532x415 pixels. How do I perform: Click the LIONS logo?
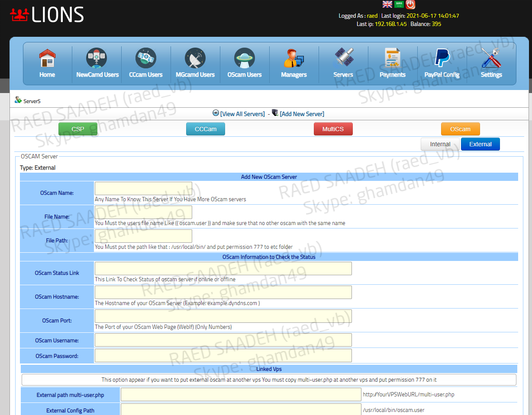click(47, 15)
